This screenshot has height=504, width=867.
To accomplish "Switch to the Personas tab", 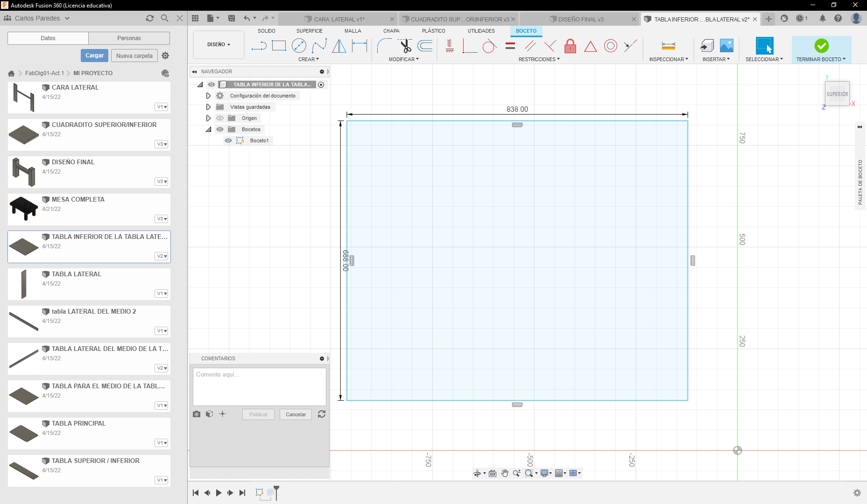I will 129,38.
